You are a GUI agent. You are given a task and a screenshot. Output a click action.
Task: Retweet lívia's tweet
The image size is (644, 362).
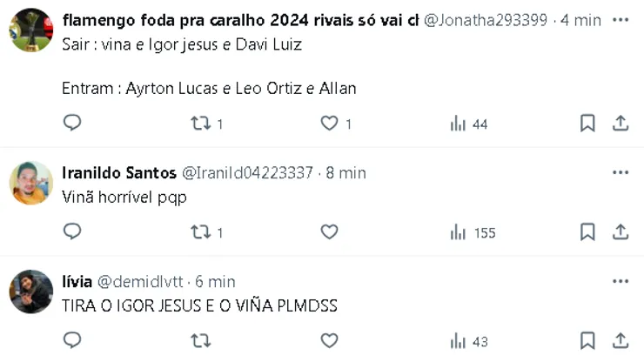[x=200, y=340]
